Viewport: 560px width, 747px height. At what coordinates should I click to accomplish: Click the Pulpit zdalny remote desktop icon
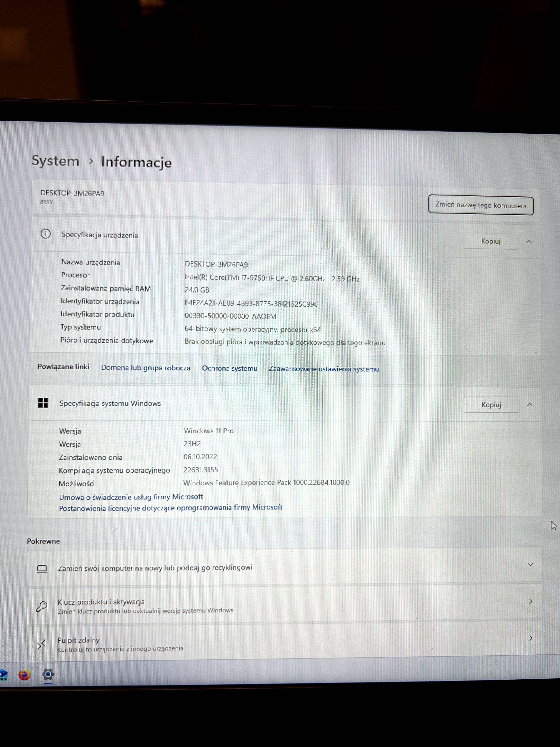[41, 644]
